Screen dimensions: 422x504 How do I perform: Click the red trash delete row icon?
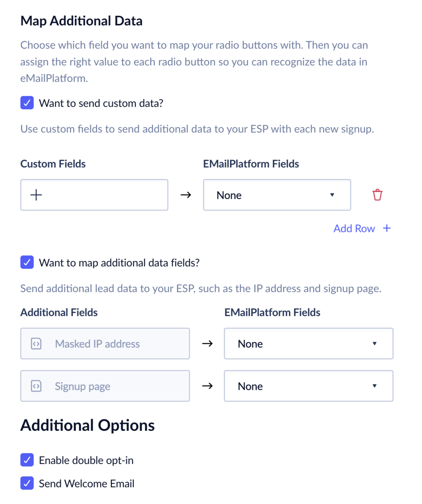tap(377, 195)
